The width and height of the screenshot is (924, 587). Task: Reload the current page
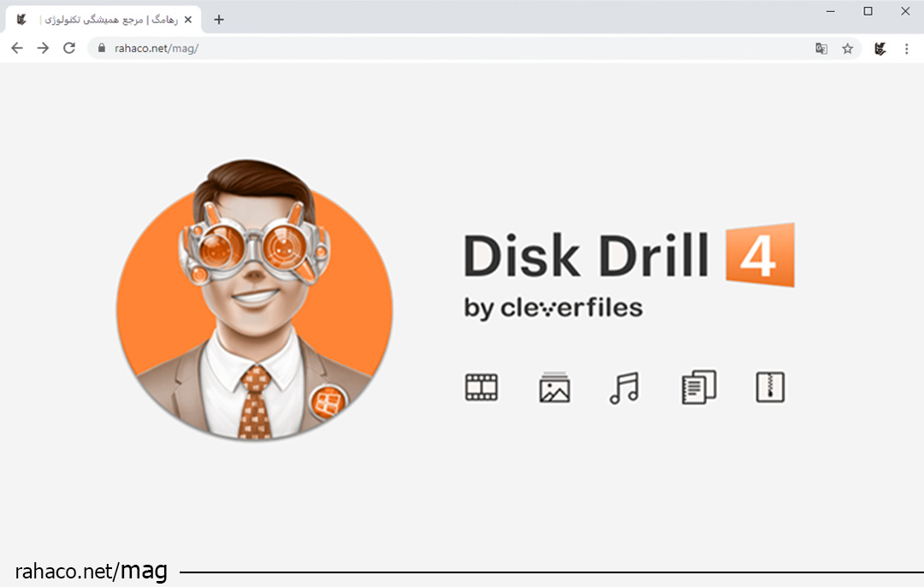[x=68, y=49]
